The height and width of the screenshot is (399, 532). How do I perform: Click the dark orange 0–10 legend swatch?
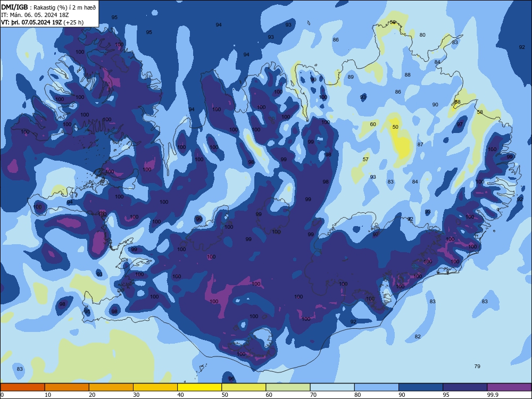pos(22,387)
